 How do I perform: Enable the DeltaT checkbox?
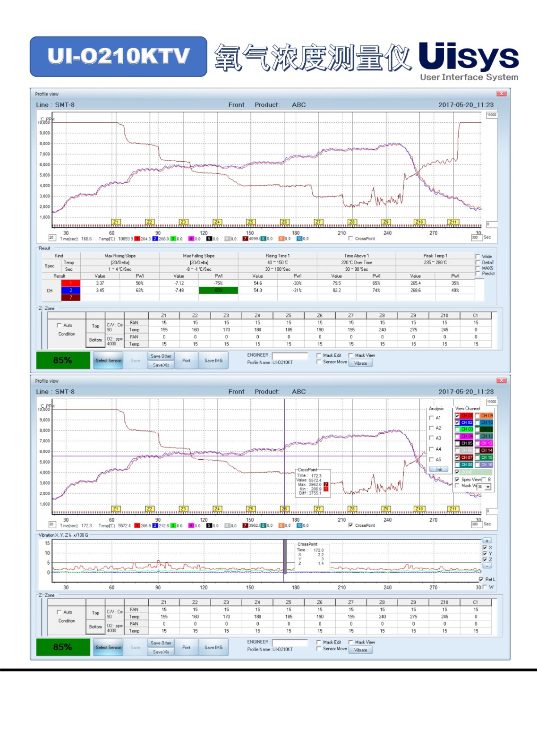478,262
